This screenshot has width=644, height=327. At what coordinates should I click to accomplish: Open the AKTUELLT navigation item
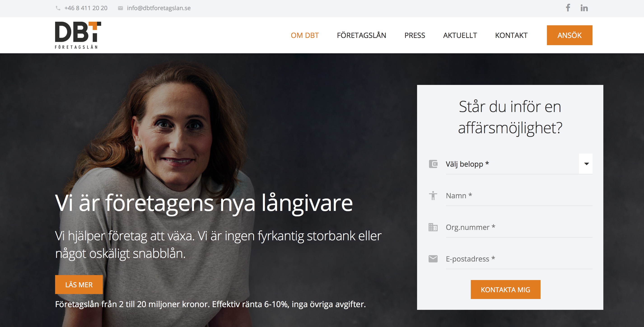pyautogui.click(x=460, y=35)
